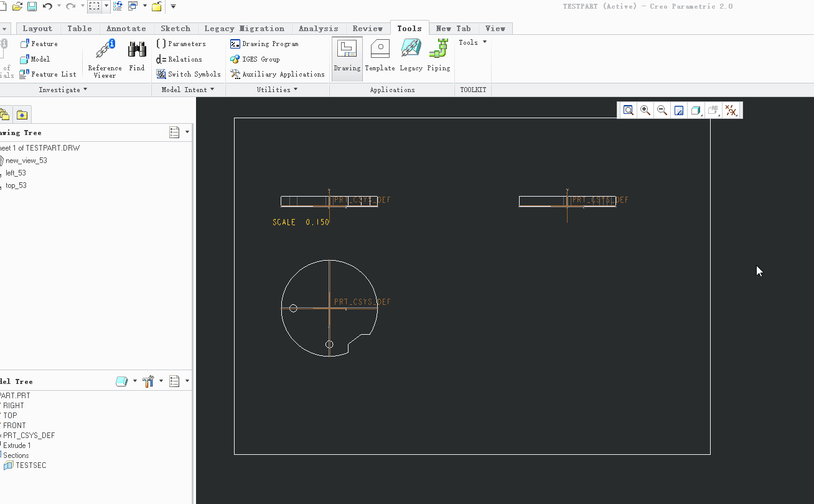Viewport: 814px width, 504px height.
Task: Open Model Tree hammer settings icon
Action: [x=148, y=381]
